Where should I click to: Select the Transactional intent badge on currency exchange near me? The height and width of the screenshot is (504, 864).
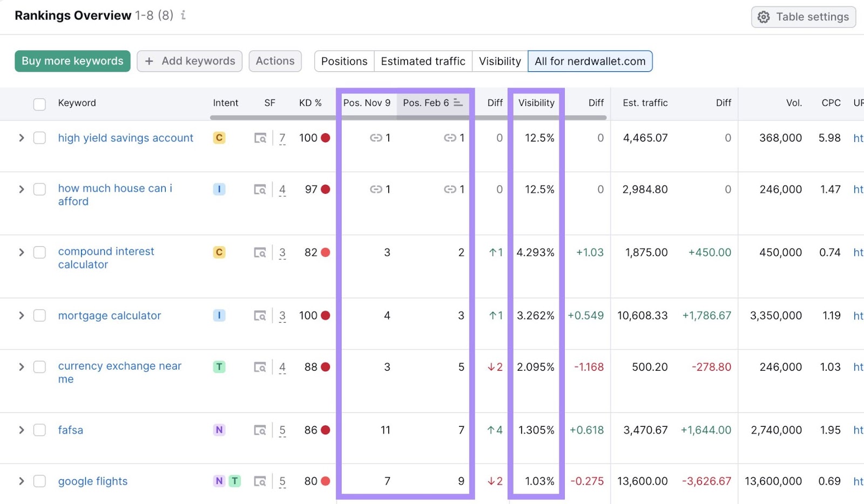[219, 366]
